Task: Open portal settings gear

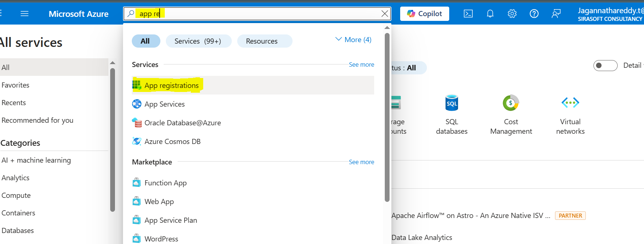Action: [512, 14]
